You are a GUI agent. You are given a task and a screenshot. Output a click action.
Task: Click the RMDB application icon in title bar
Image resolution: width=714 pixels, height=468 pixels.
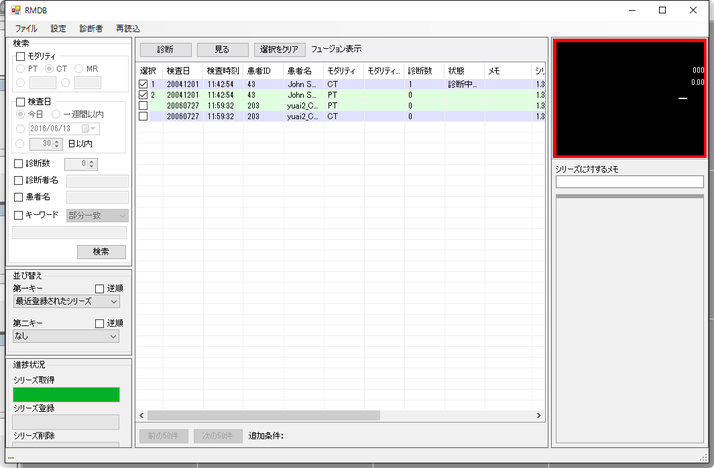[x=16, y=10]
